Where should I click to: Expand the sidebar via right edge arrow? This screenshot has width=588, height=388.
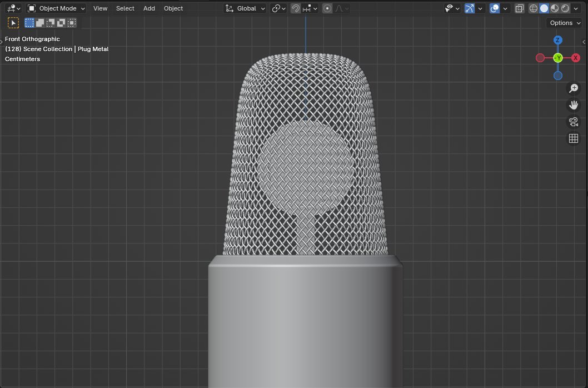(x=584, y=42)
